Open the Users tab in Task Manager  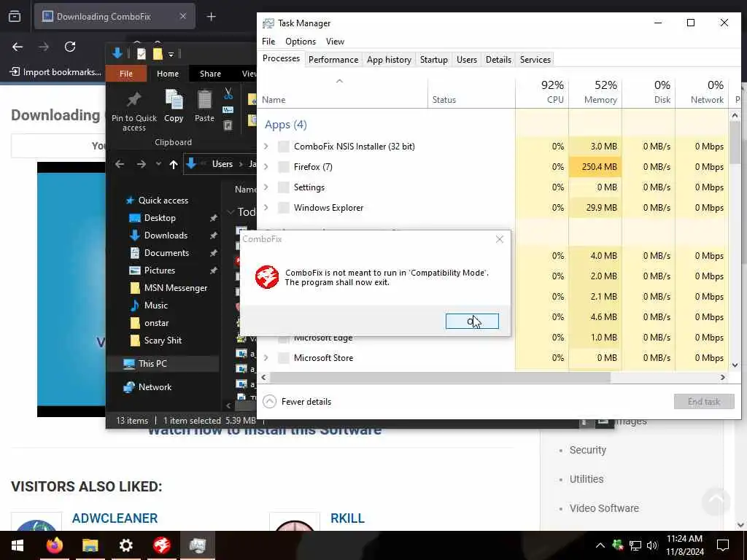tap(466, 60)
